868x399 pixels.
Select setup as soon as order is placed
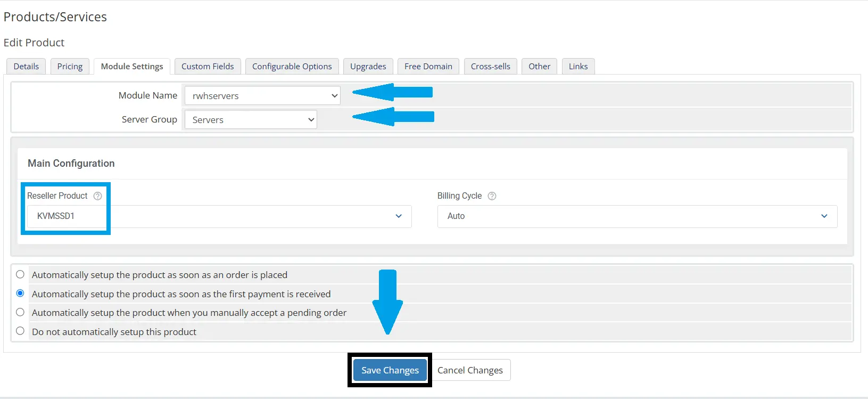click(20, 274)
